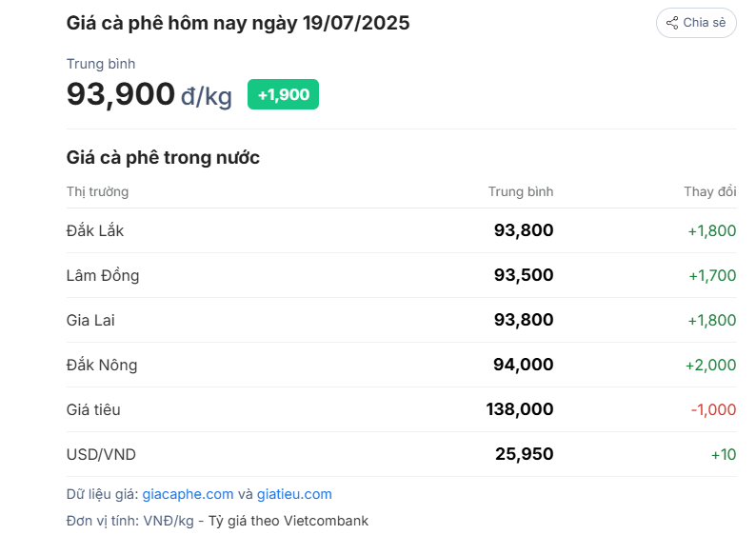Click the Đắk Nông +2,000 change value
The image size is (756, 555).
coord(710,365)
